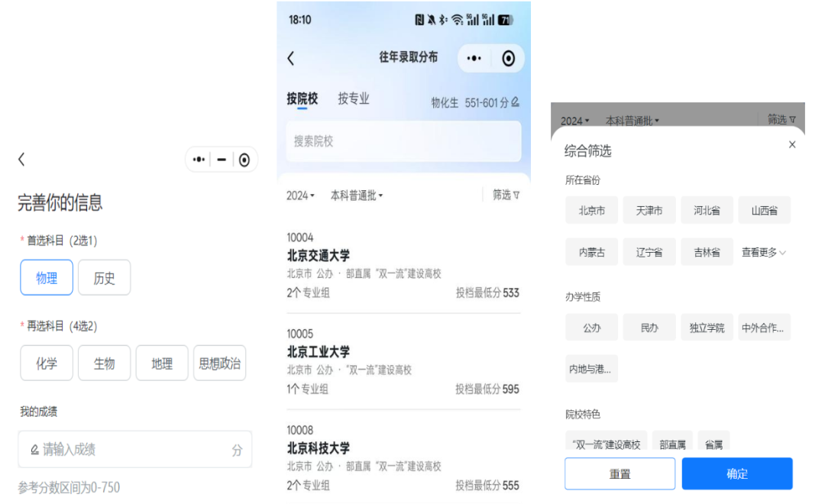825x504 pixels.
Task: Select 历史 as the first subject
Action: coord(105,278)
